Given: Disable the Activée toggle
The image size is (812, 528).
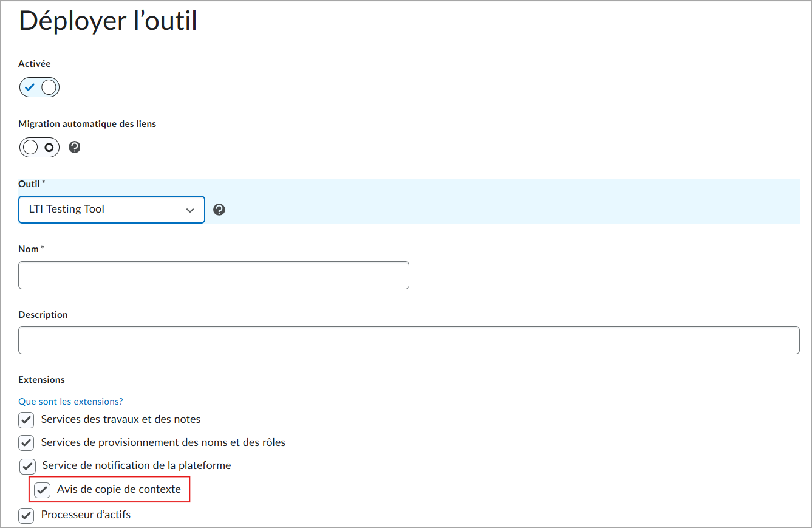Looking at the screenshot, I should click(39, 87).
